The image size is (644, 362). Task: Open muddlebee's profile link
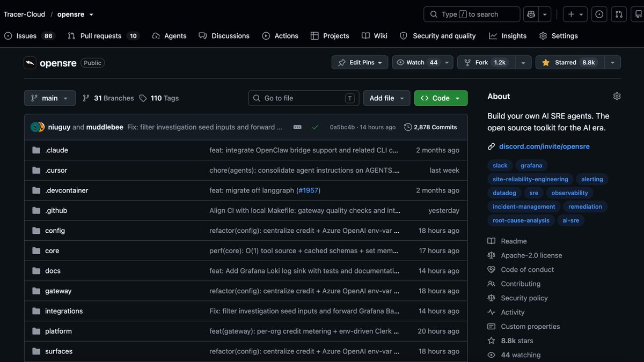105,127
